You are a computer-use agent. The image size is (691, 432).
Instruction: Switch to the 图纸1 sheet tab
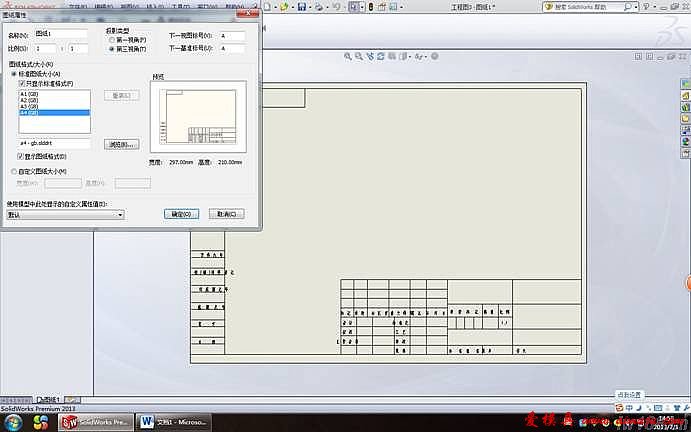(50, 399)
